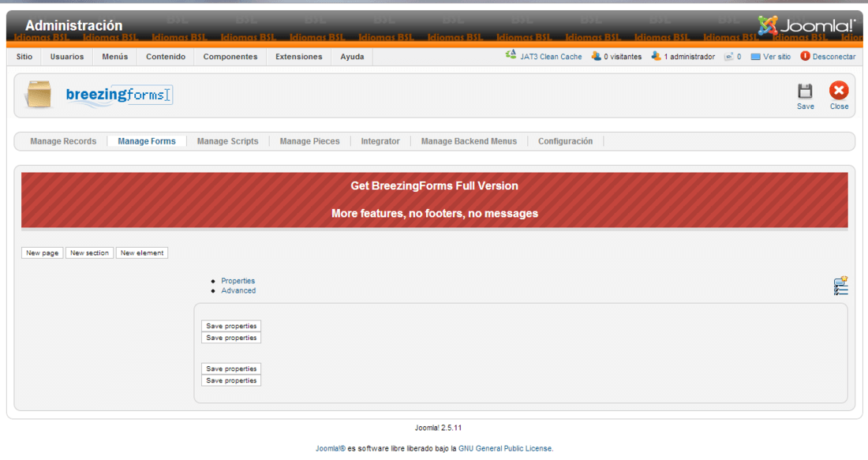Screen dimensions: 868x460
Task: Open the Ayuda menu
Action: 352,57
